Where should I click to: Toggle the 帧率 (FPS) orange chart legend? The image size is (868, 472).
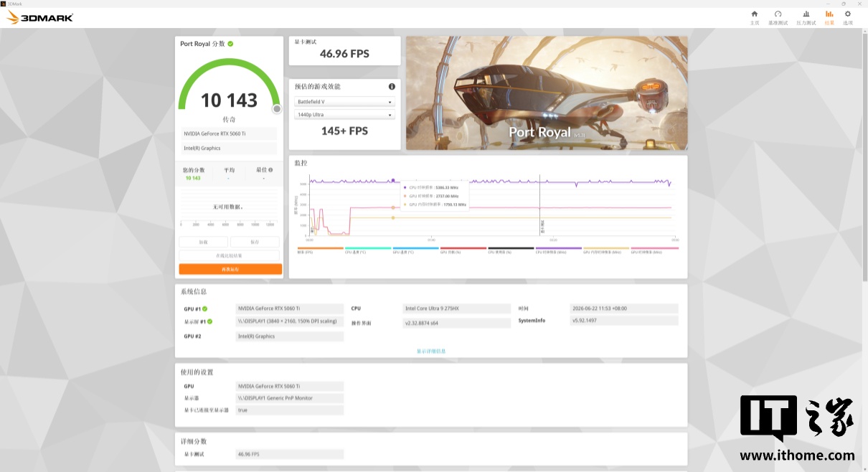coord(320,250)
